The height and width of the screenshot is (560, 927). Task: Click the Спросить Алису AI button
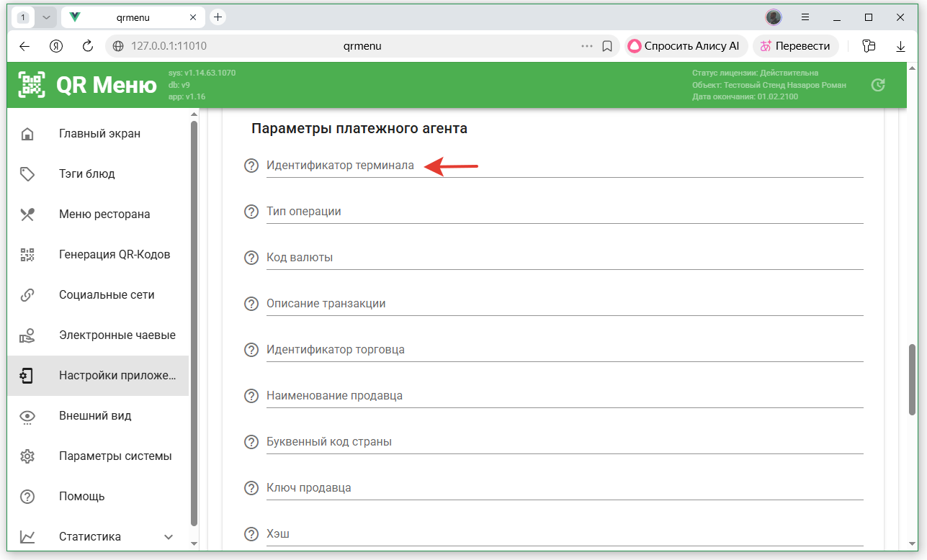coord(685,46)
